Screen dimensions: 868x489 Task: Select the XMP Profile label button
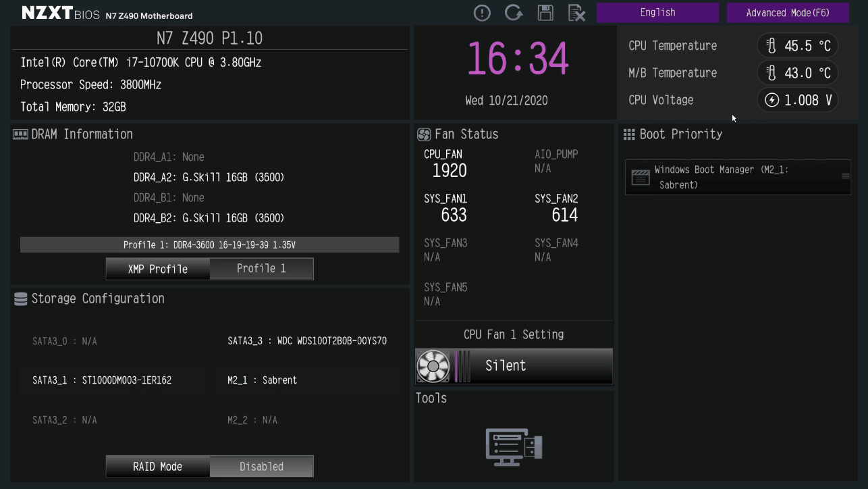pyautogui.click(x=158, y=269)
